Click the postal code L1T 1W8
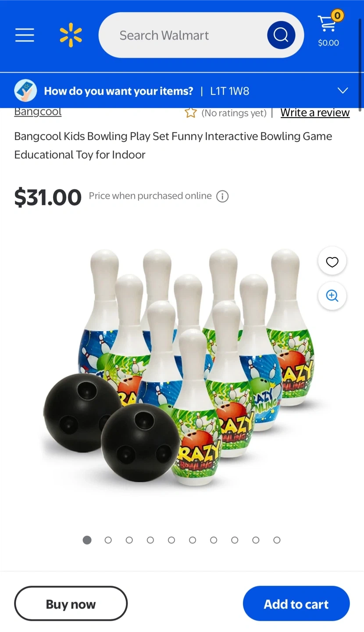 pyautogui.click(x=230, y=91)
